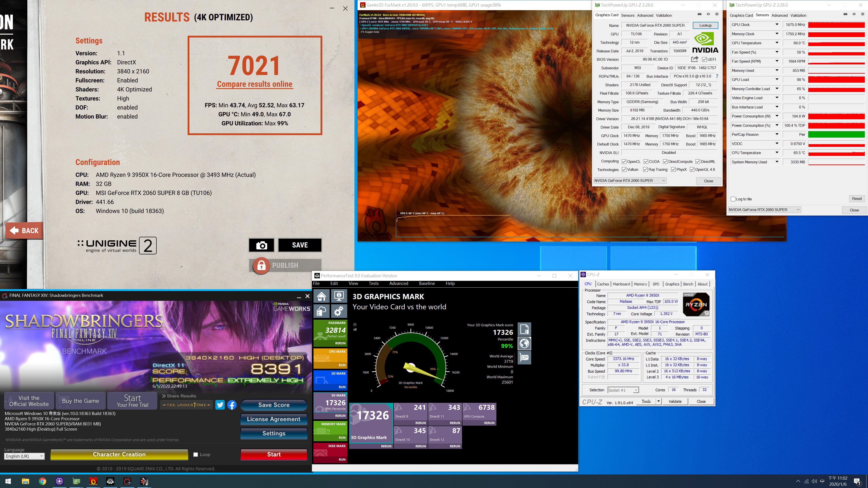Click Reset button in GPU-Z Sensors
Image resolution: width=868 pixels, height=488 pixels.
click(x=856, y=199)
